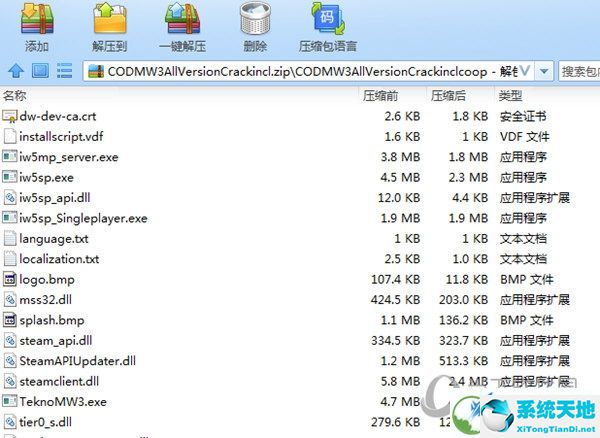Viewport: 600px width, 438px height.
Task: Select the mss32.dll icon
Action: click(x=10, y=300)
